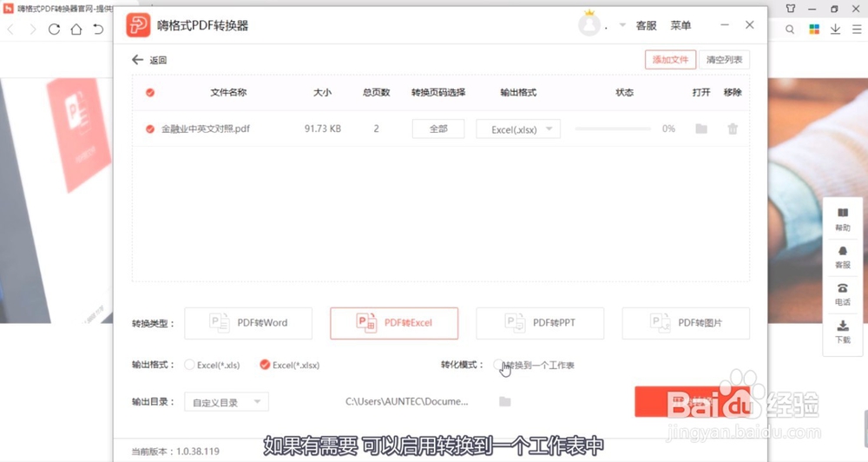Select PDF转Excel conversion type
The width and height of the screenshot is (868, 462).
(394, 323)
